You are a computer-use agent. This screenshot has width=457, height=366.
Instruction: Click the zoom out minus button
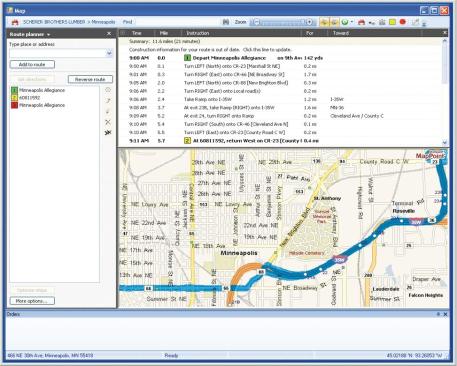click(x=256, y=22)
